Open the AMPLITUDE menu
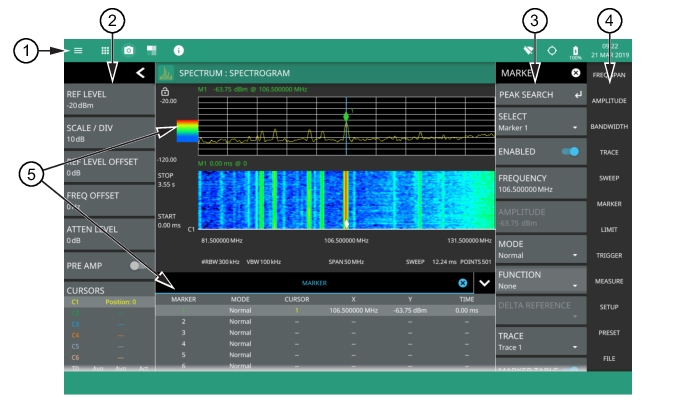This screenshot has width=689, height=403. pyautogui.click(x=609, y=101)
